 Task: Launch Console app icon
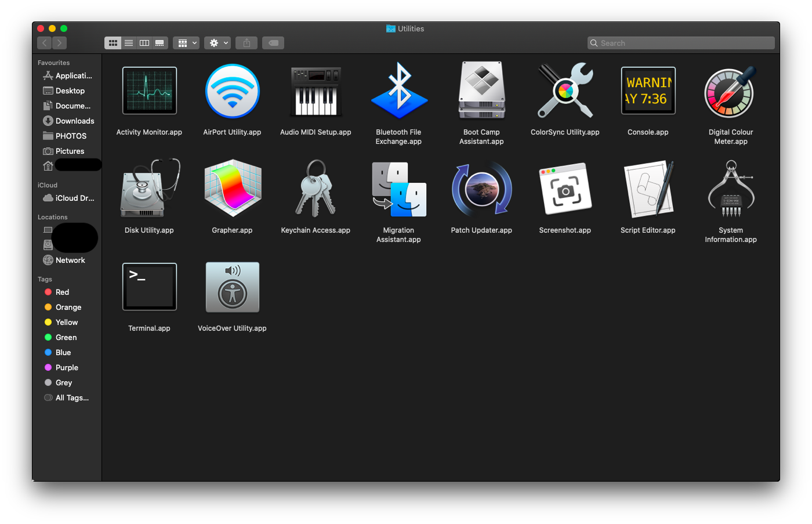[x=648, y=91]
